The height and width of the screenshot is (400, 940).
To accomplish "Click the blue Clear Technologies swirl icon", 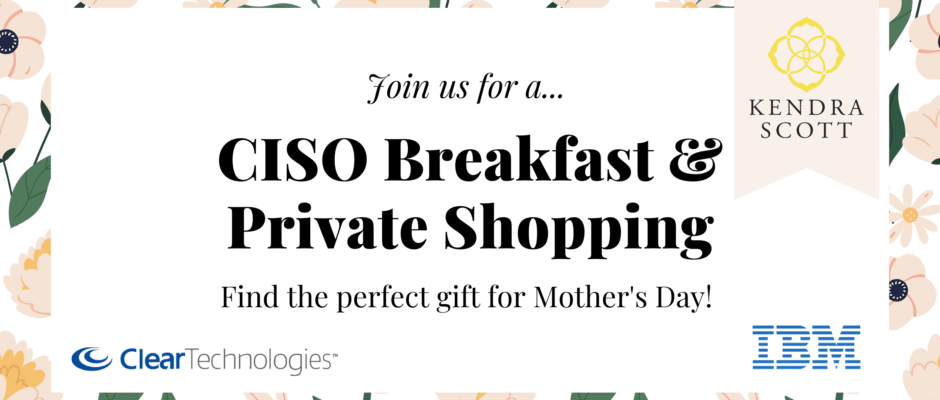I will click(x=91, y=357).
